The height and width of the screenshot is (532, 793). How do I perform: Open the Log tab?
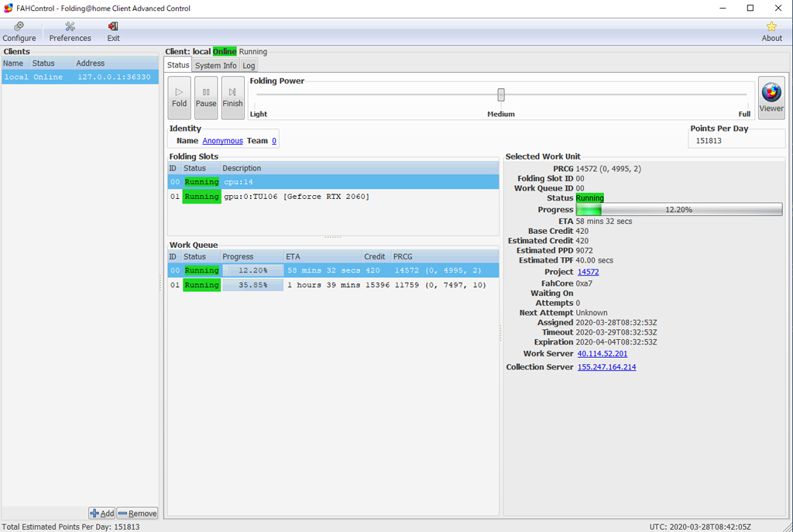249,66
